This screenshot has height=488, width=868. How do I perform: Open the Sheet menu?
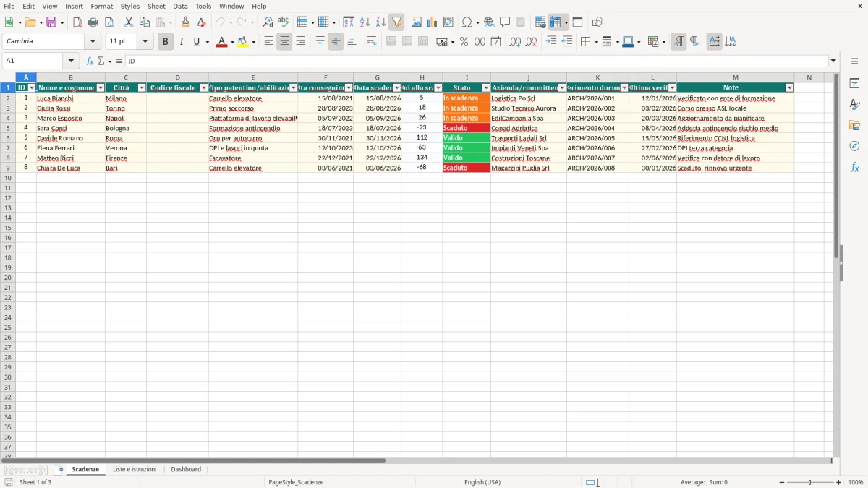156,6
